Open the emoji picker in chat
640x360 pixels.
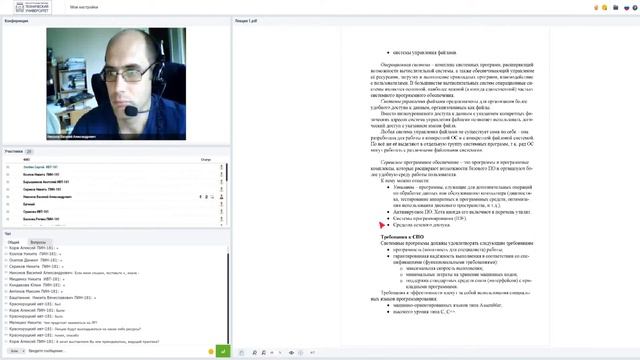[x=211, y=351]
